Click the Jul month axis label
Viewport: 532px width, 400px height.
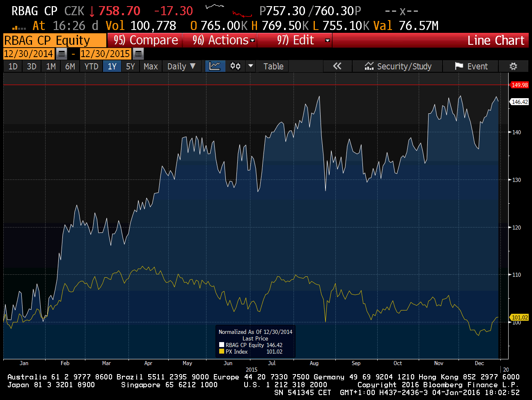(272, 363)
